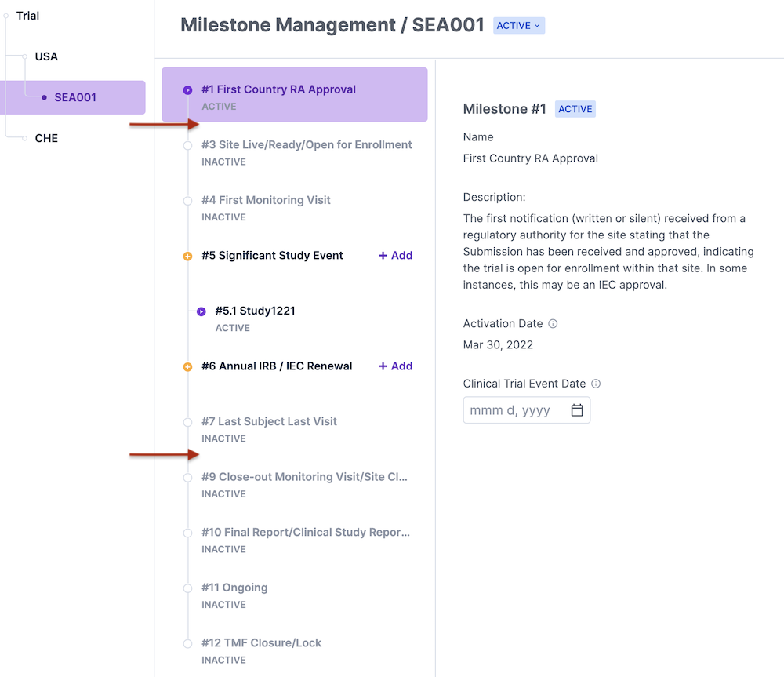This screenshot has height=677, width=784.
Task: Select milestone #5 Significant Study Event
Action: [272, 256]
